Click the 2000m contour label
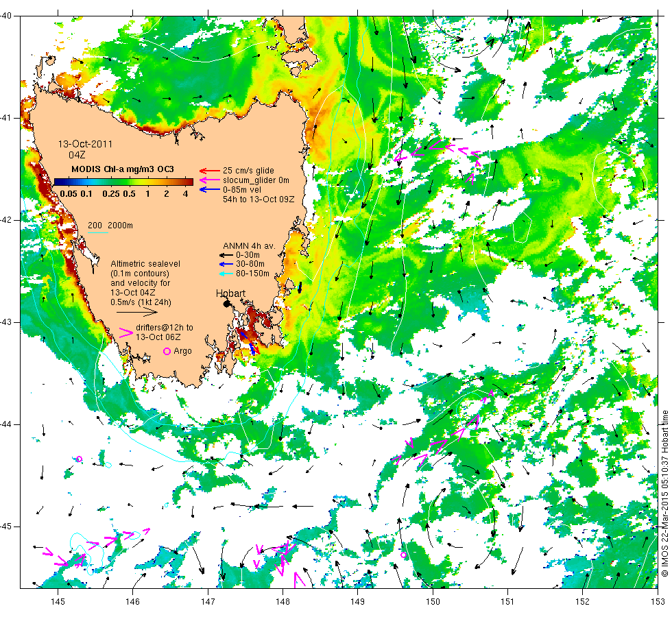Viewport: 672px width, 617px height. [x=120, y=226]
